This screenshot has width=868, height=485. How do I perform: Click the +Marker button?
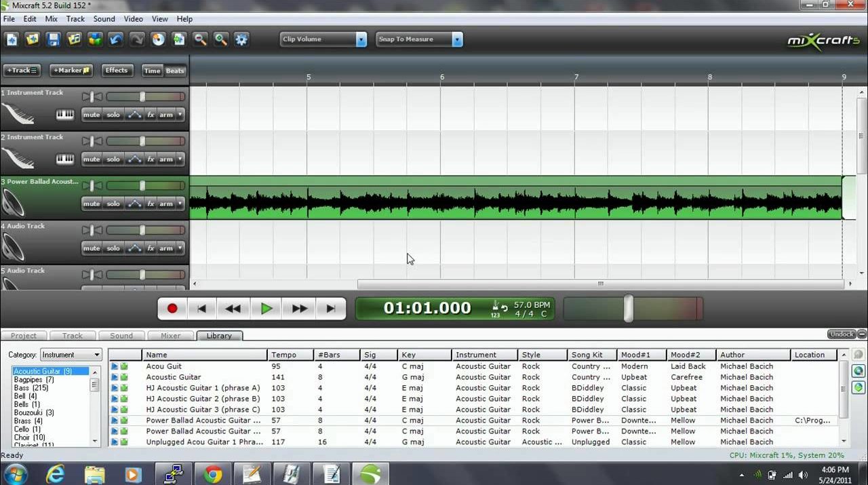pos(71,71)
